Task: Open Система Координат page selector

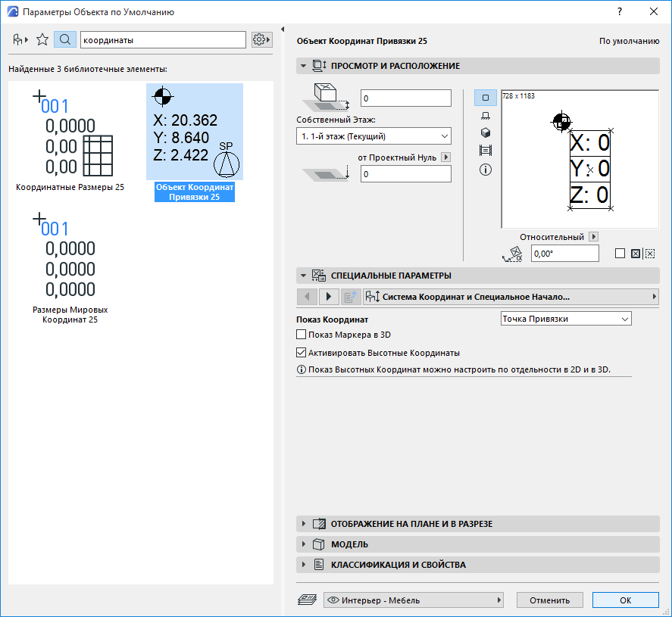Action: tap(511, 297)
